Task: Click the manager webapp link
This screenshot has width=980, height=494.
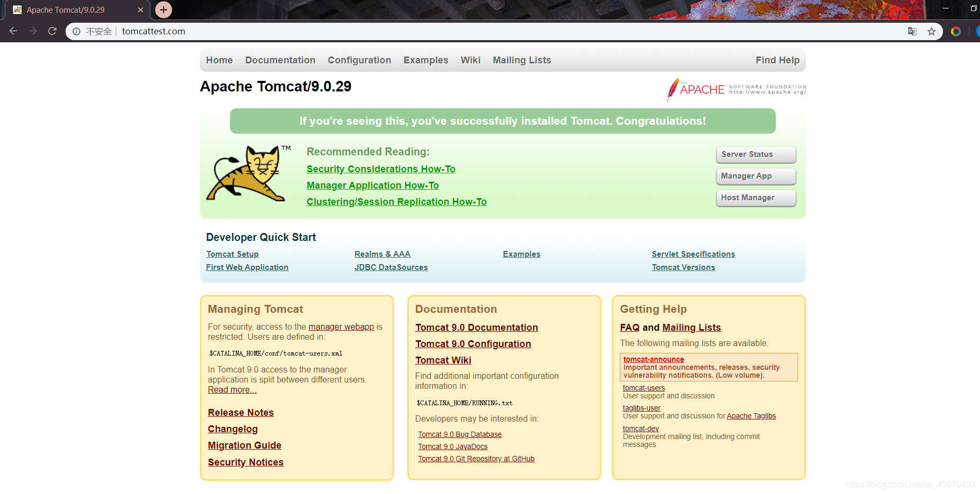Action: tap(341, 327)
